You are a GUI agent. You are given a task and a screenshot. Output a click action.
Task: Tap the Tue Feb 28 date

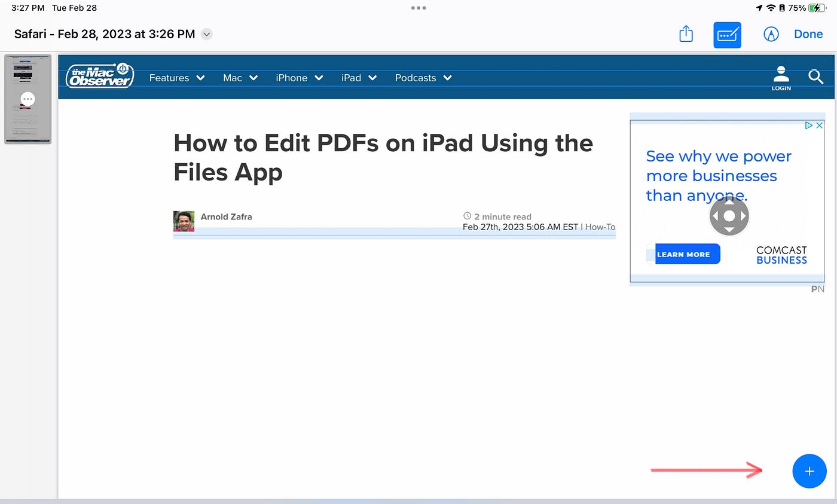tap(75, 8)
